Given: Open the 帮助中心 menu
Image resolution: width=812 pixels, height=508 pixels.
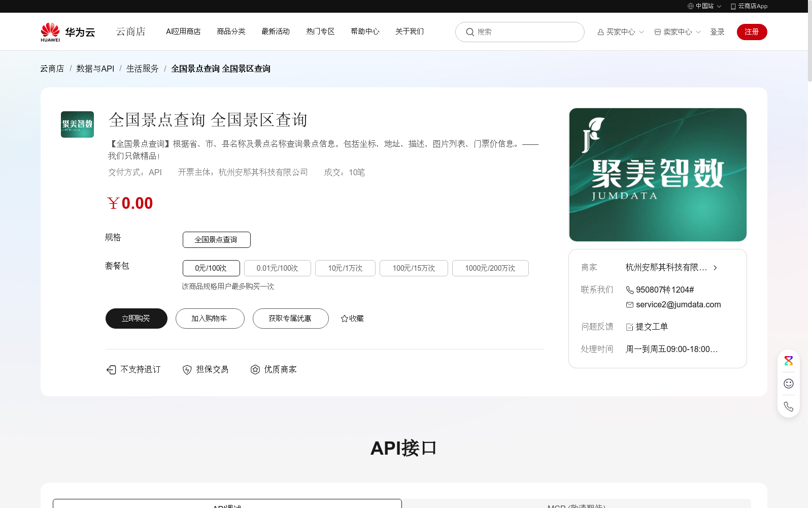Looking at the screenshot, I should tap(365, 31).
